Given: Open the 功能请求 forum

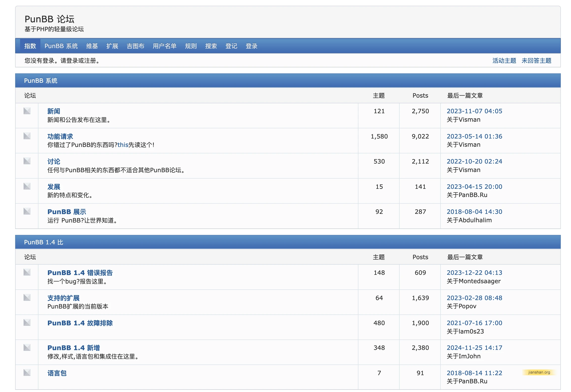Looking at the screenshot, I should click(x=60, y=137).
